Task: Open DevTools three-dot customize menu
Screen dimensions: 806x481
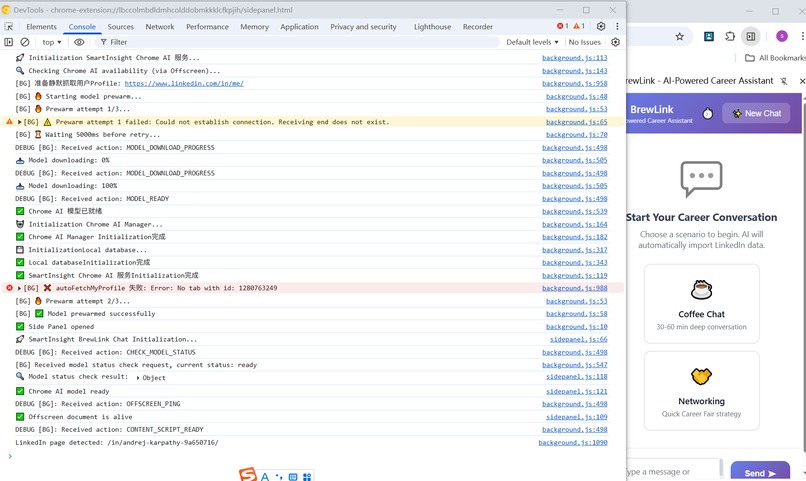Action: click(x=617, y=26)
